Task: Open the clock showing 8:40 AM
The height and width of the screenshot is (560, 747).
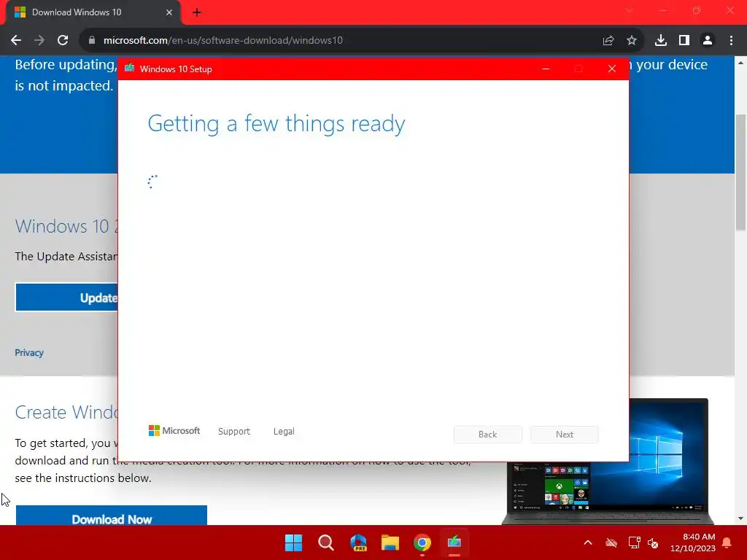Action: tap(693, 542)
